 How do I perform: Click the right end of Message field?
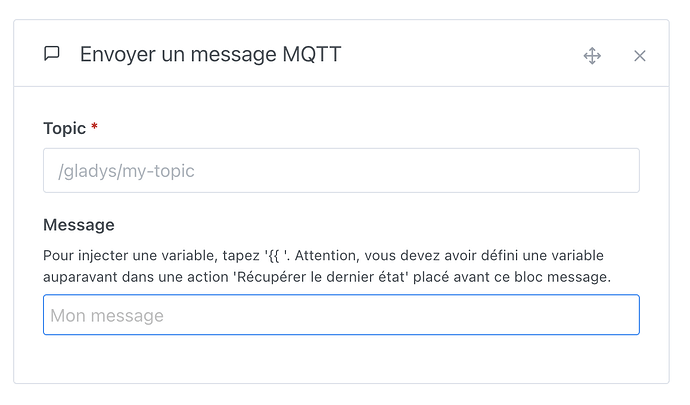click(620, 315)
